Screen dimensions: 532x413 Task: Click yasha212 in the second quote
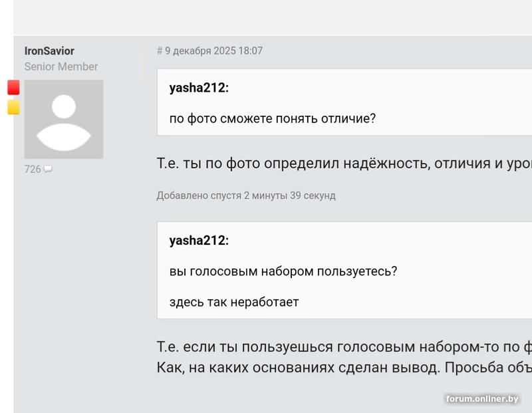199,241
